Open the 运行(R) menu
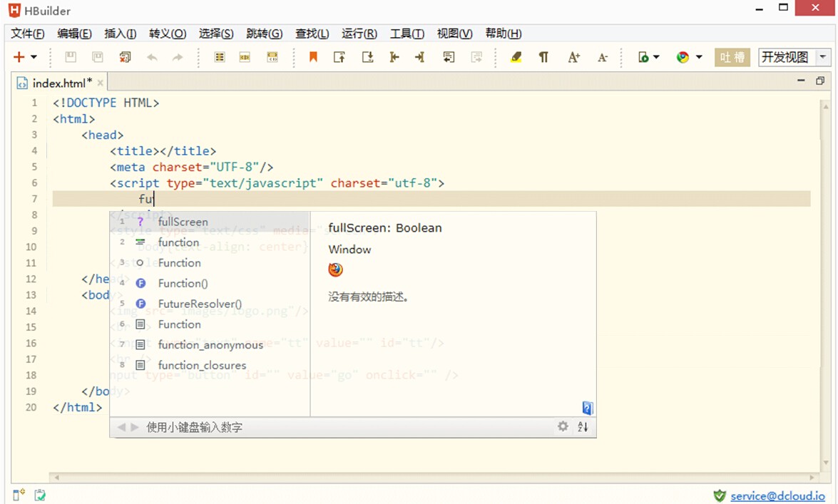 (x=359, y=33)
